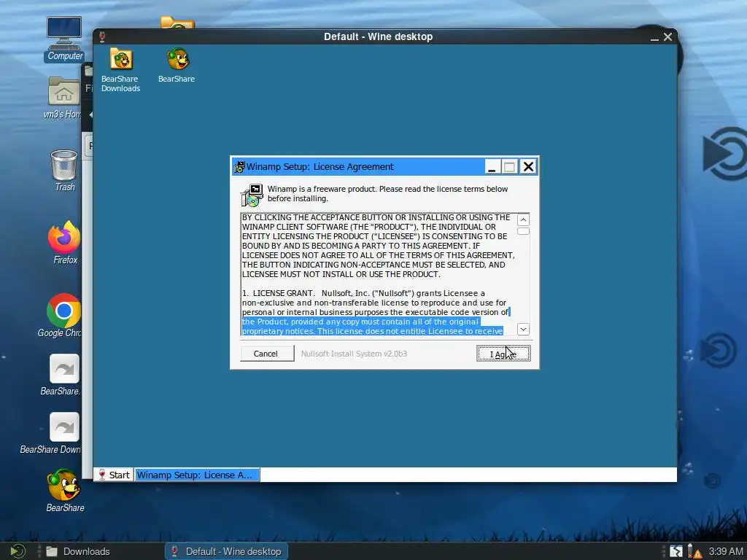Click the battery warning tray icon
The width and height of the screenshot is (747, 560).
(694, 551)
